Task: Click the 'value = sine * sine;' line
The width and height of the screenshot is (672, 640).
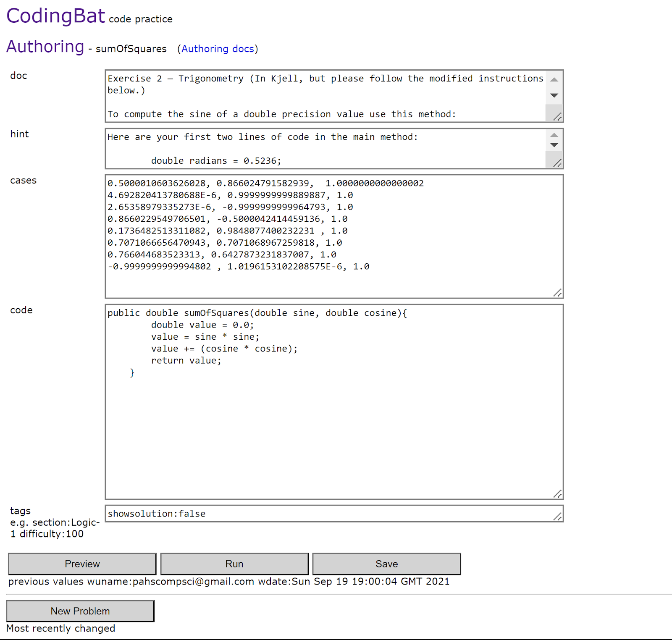Action: (x=205, y=337)
